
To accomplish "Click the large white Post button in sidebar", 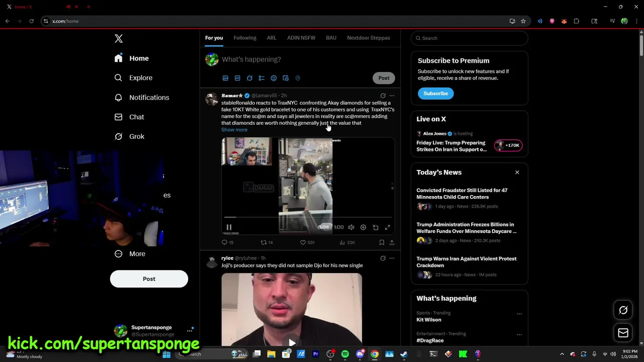I will [x=149, y=279].
